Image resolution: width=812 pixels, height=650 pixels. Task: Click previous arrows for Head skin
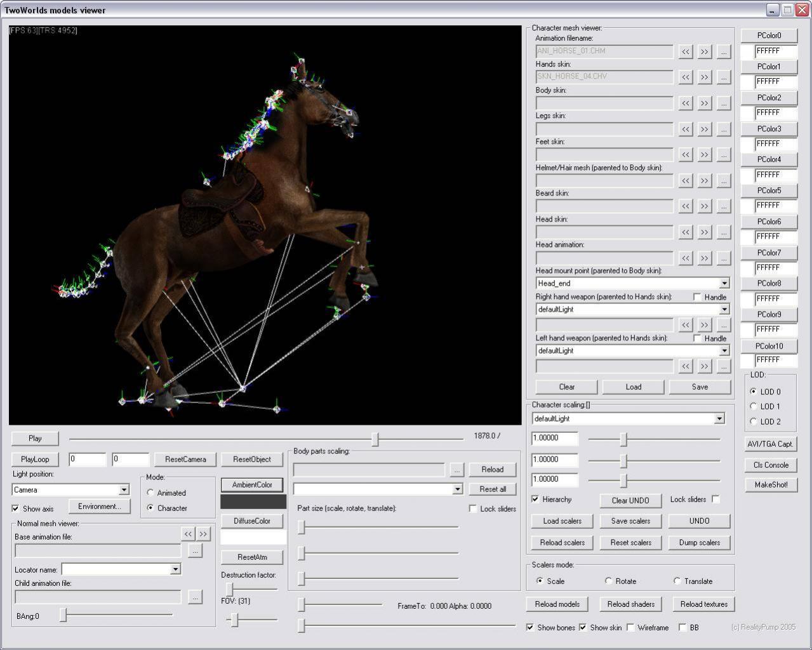(x=685, y=232)
